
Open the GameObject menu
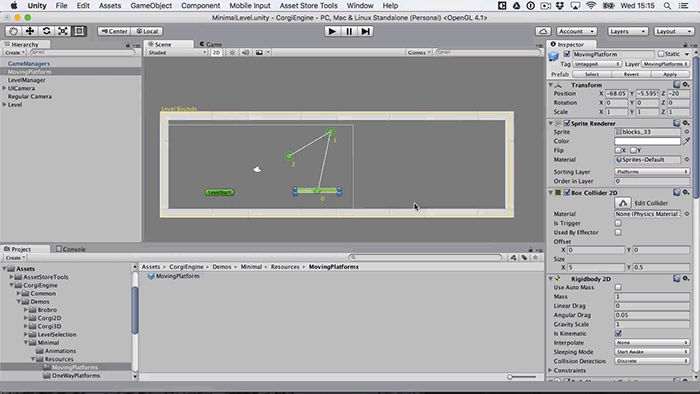151,6
